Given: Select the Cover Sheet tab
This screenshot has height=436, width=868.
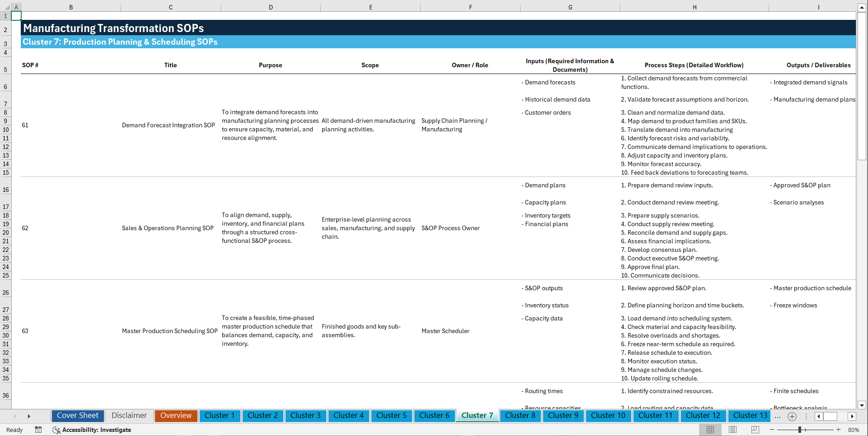Looking at the screenshot, I should [x=77, y=416].
